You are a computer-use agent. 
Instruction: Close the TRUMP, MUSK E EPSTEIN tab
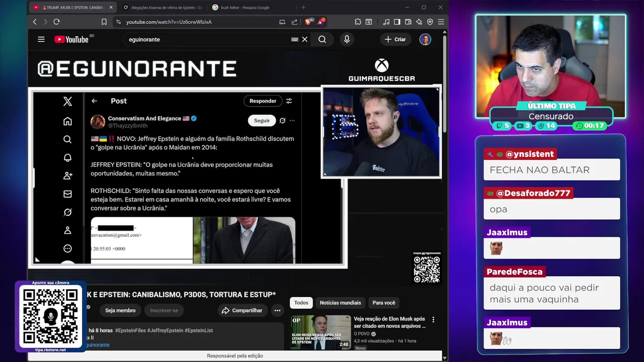111,8
